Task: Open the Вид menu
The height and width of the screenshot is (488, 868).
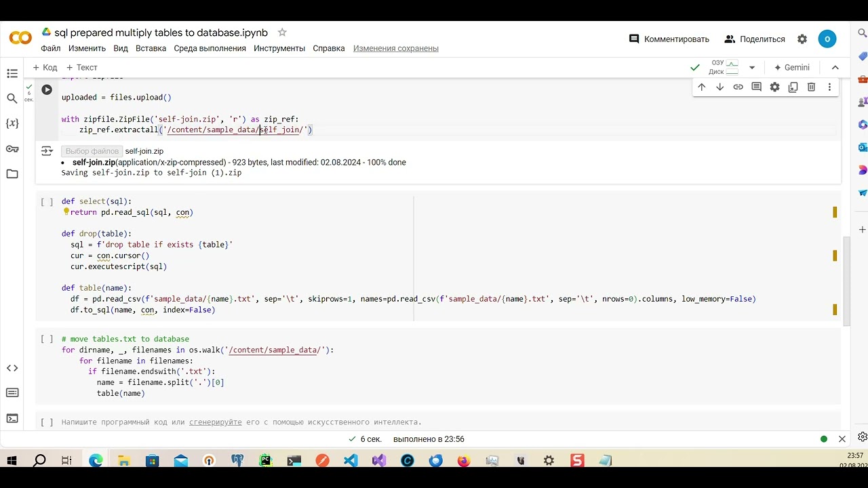Action: (121, 48)
